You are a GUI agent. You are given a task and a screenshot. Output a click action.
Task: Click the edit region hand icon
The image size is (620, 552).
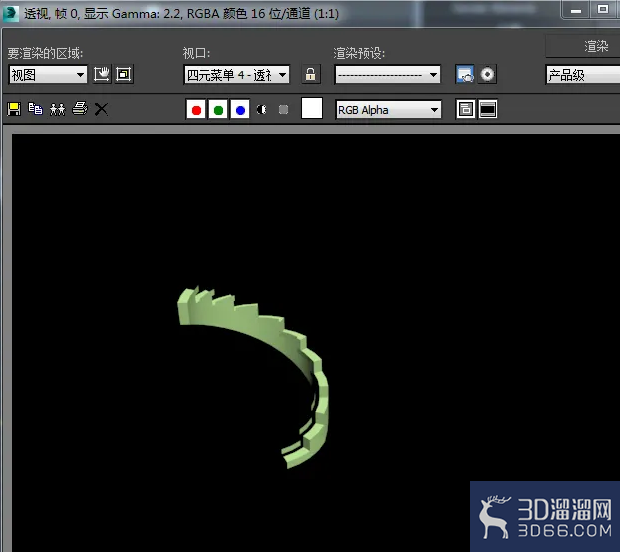pos(102,74)
